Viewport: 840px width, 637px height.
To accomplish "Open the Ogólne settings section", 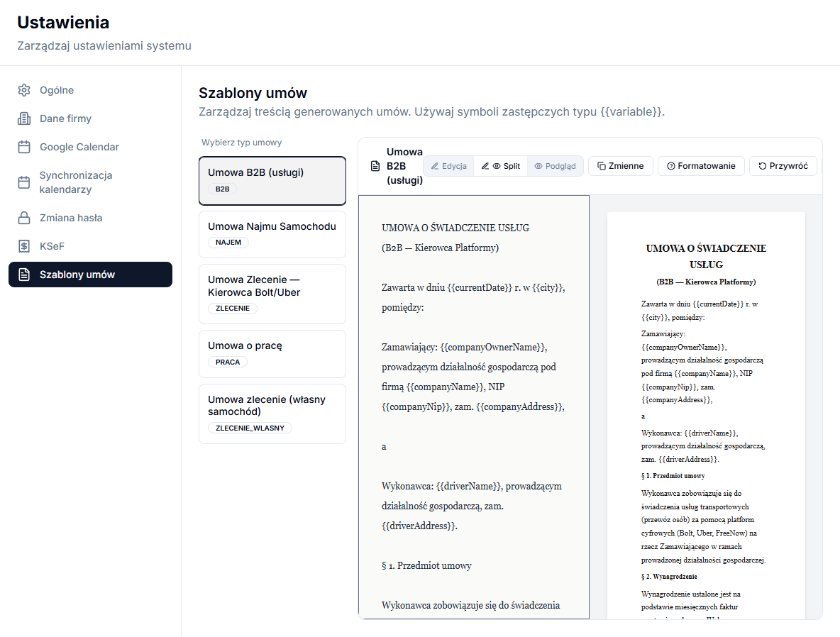I will pyautogui.click(x=90, y=90).
